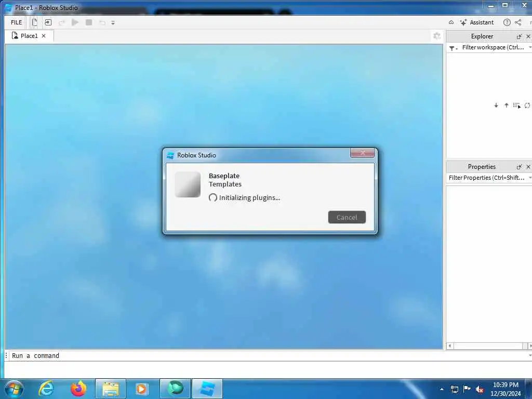
Task: Show hidden system tray icons
Action: [442, 389]
